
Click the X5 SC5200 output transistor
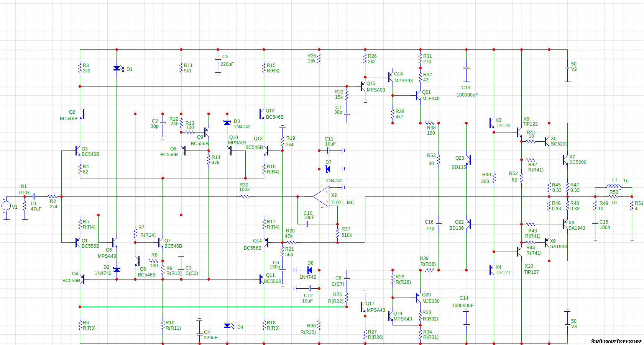[547, 142]
